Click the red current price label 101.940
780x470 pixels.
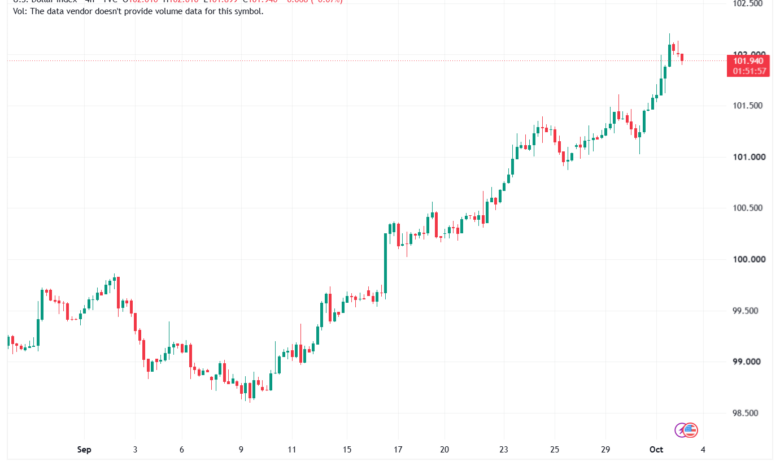point(748,61)
